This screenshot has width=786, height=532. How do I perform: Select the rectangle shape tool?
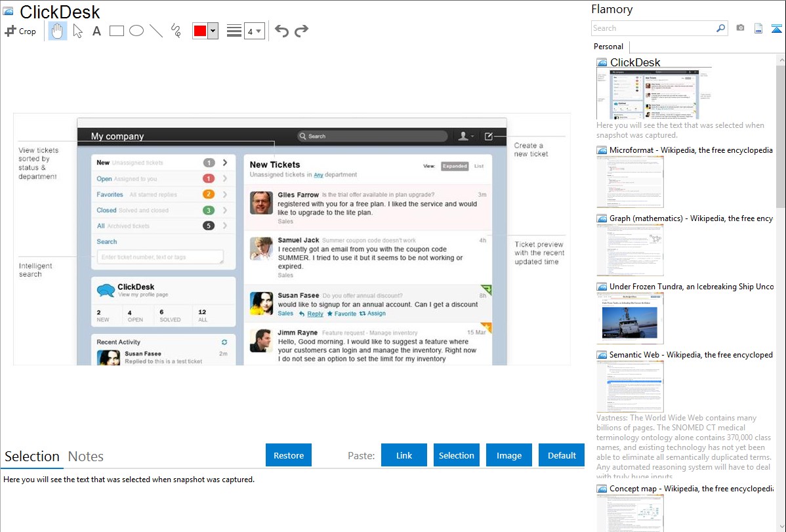tap(117, 31)
